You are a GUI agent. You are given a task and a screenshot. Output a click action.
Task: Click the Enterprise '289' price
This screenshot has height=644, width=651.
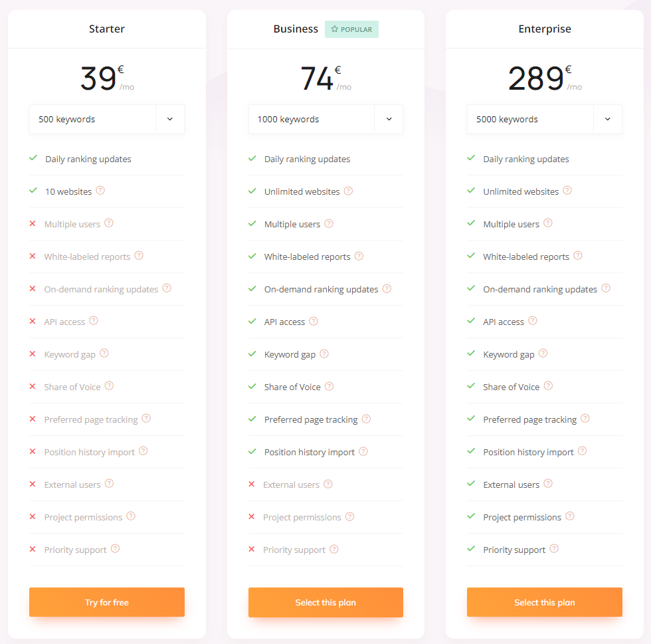(x=535, y=78)
